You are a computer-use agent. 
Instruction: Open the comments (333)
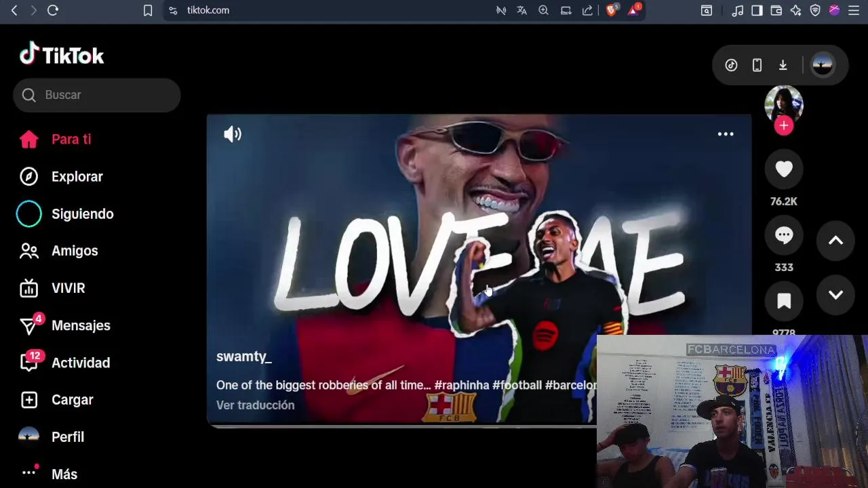pos(784,235)
